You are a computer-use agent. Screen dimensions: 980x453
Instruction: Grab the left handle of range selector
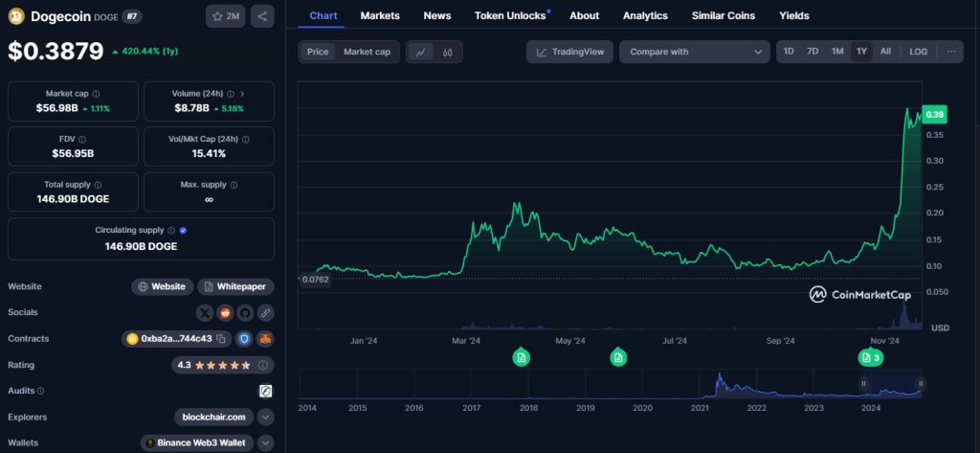[x=864, y=383]
